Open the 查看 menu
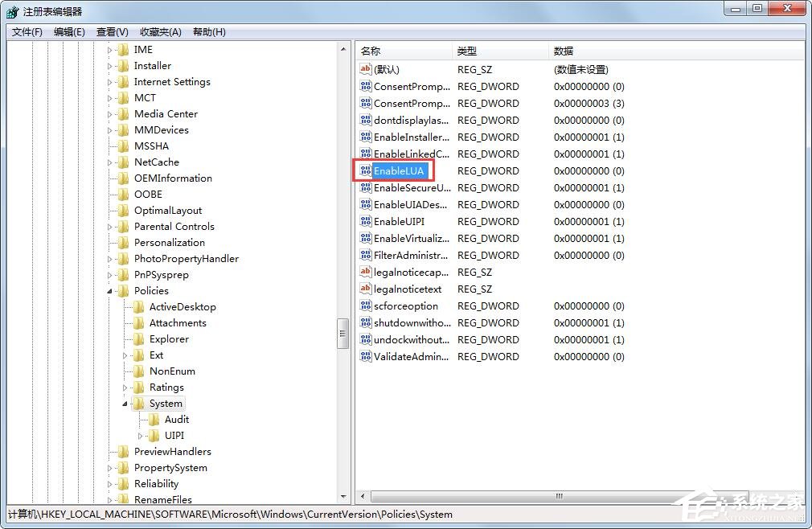Screen dimensions: 812x529 click(112, 31)
